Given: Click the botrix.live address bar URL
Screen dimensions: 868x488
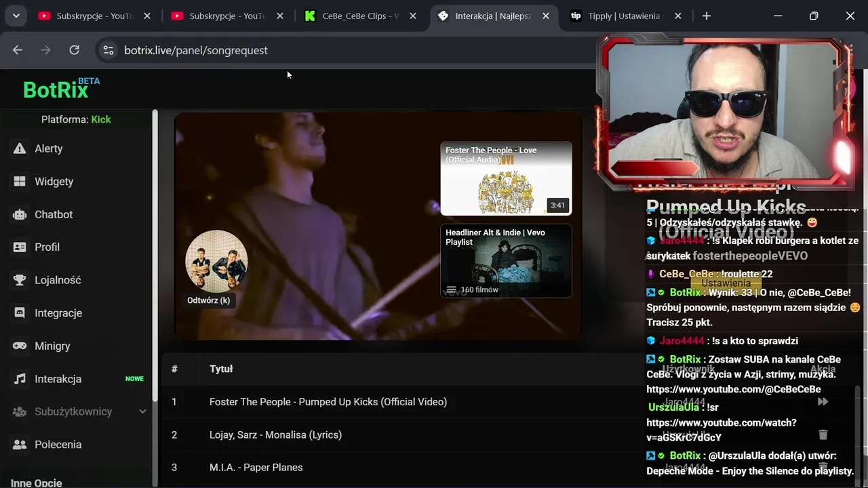Looking at the screenshot, I should tap(196, 50).
